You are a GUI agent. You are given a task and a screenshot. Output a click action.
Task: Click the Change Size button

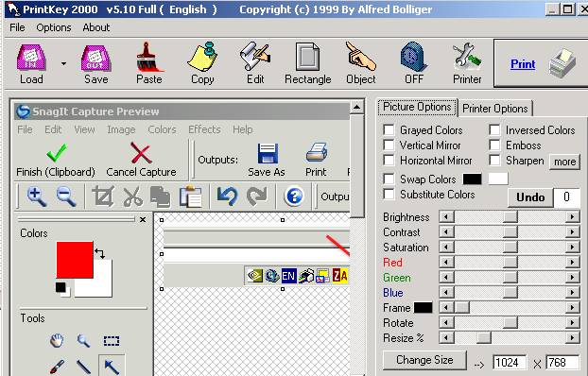[x=424, y=360]
